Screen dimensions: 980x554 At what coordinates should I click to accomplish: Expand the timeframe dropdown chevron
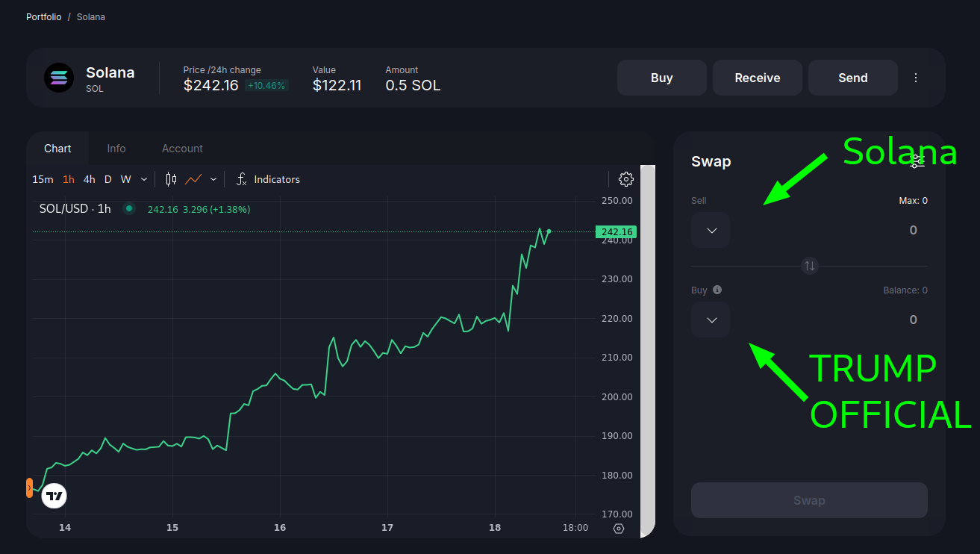[x=144, y=179]
